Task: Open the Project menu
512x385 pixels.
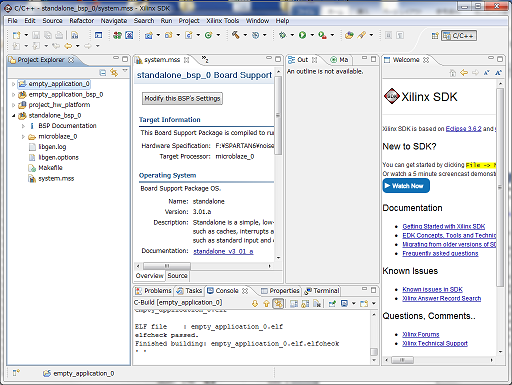Action: 189,21
